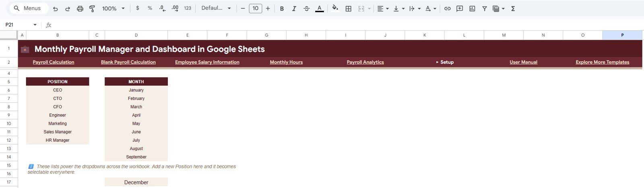644x188 pixels.
Task: Print the spreadsheet using printer icon
Action: tap(80, 8)
